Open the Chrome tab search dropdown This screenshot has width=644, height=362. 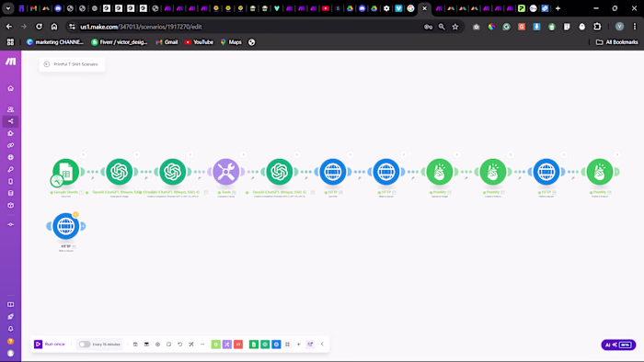tap(7, 8)
